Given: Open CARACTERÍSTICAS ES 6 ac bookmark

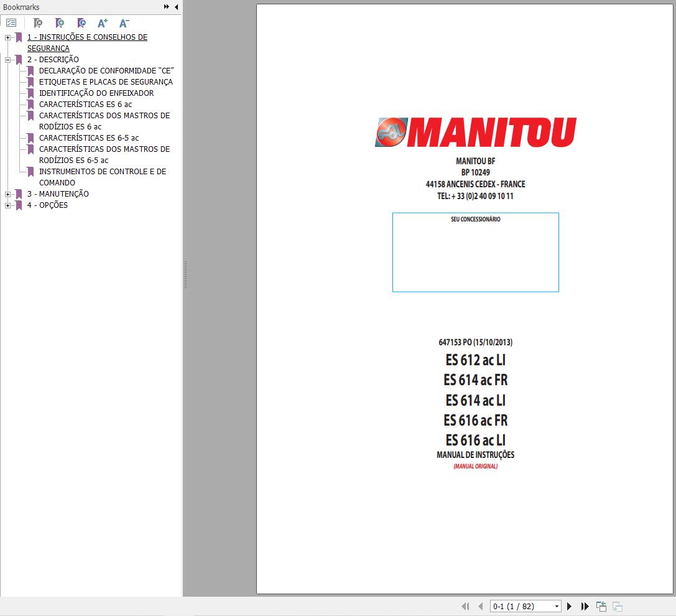Looking at the screenshot, I should [x=85, y=105].
